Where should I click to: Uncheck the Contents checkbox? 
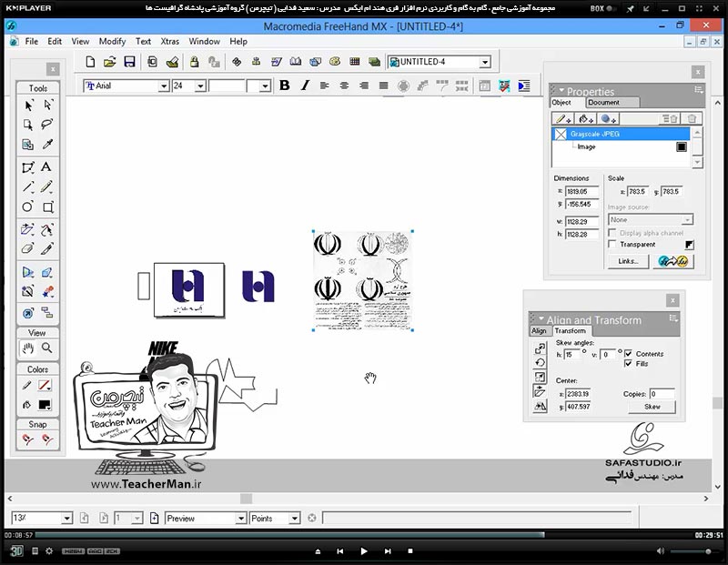coord(628,354)
